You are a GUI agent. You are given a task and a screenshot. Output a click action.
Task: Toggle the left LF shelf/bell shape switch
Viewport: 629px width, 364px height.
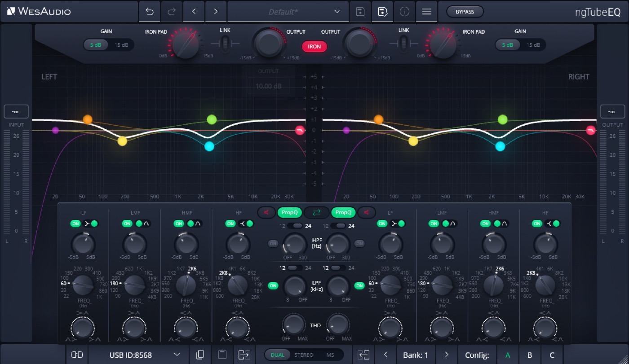[91, 224]
